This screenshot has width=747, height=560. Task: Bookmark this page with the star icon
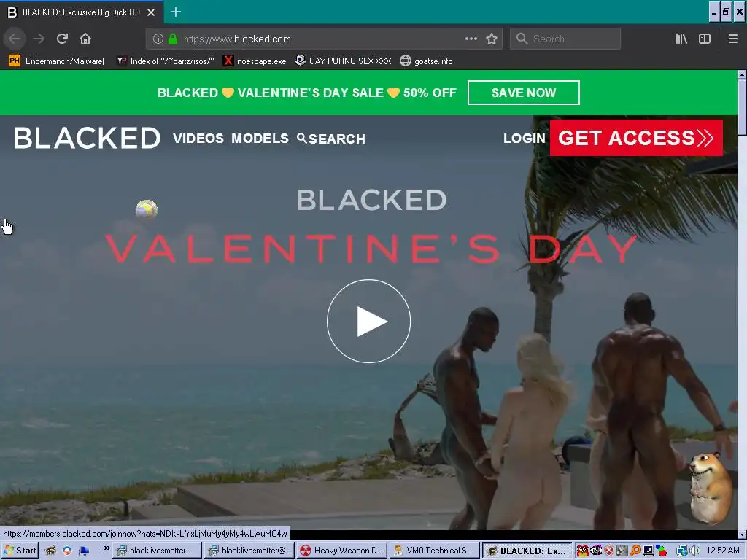(492, 39)
